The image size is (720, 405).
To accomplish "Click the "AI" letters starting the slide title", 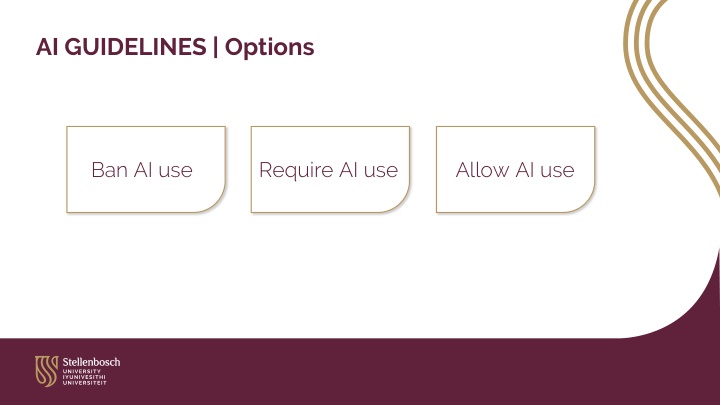I will (47, 47).
